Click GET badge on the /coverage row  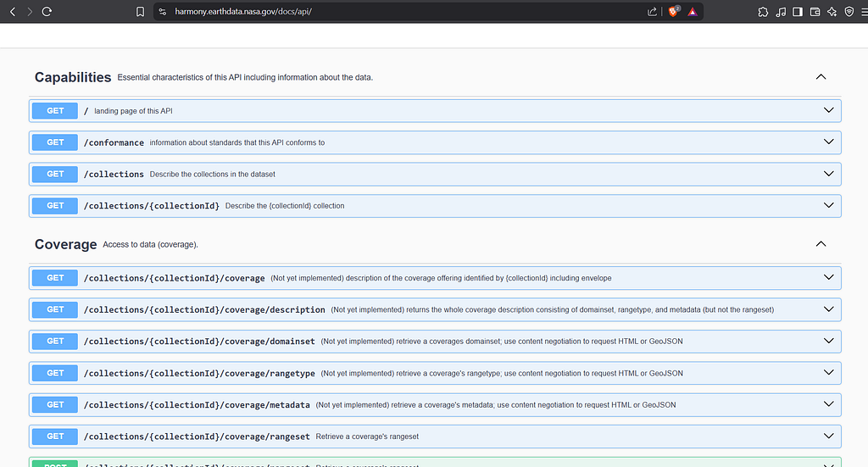(x=55, y=278)
